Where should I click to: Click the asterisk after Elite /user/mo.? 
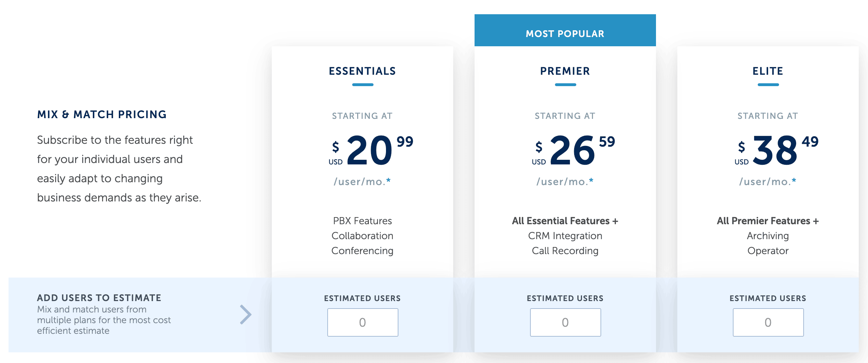point(794,180)
